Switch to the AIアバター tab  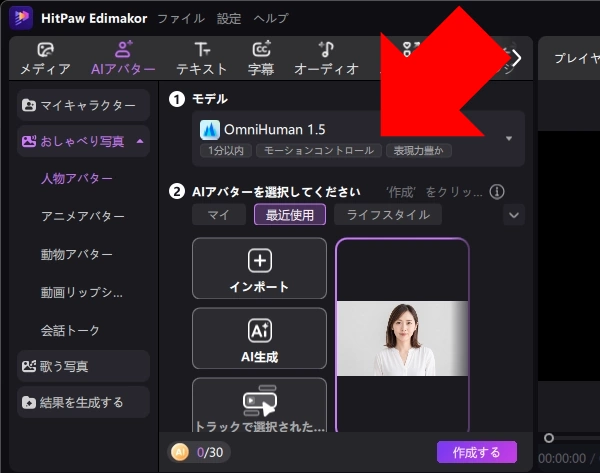coord(123,59)
